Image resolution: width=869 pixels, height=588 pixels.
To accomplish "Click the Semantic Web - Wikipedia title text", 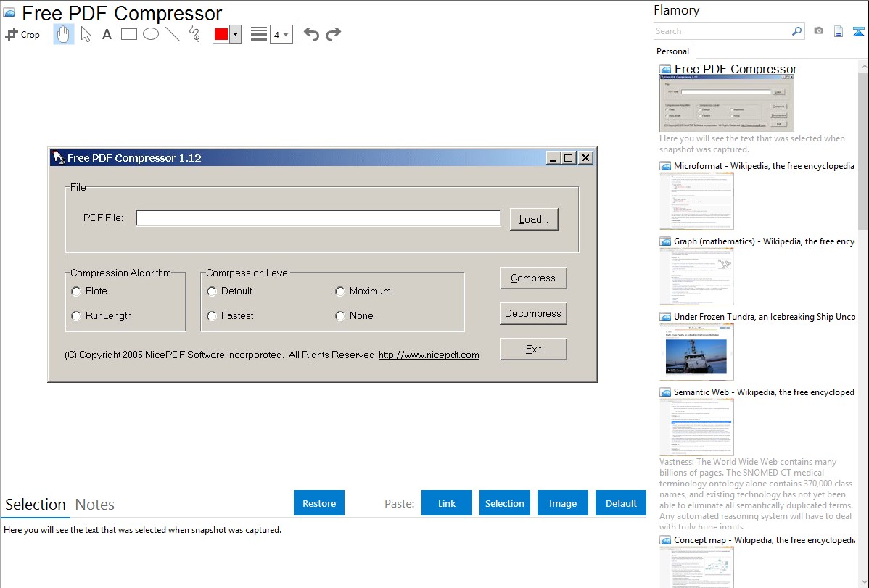I will click(764, 392).
